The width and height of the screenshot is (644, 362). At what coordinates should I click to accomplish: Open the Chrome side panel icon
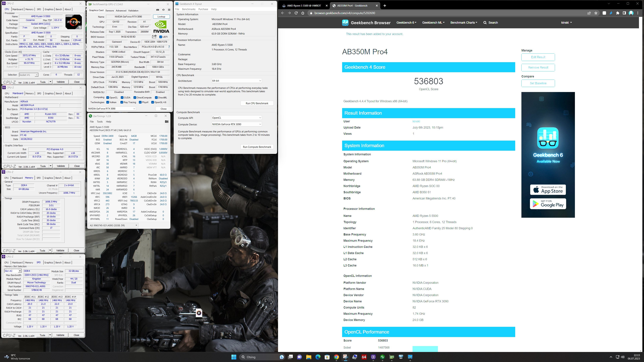coord(624,13)
